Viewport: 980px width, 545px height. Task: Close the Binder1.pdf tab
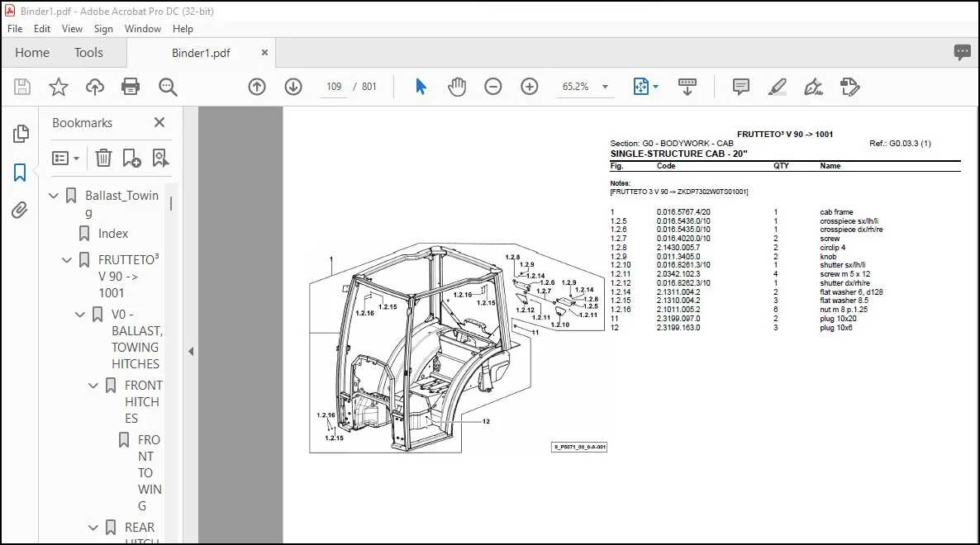tap(264, 53)
